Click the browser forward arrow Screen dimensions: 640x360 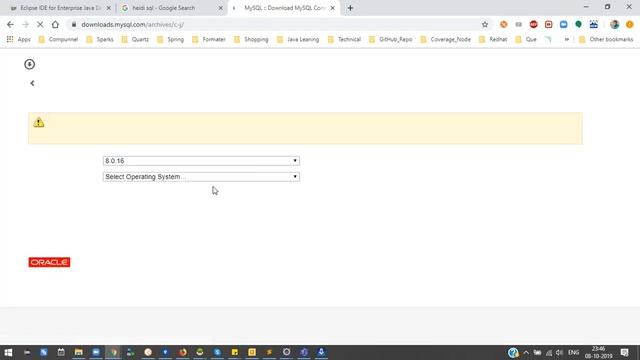click(25, 24)
